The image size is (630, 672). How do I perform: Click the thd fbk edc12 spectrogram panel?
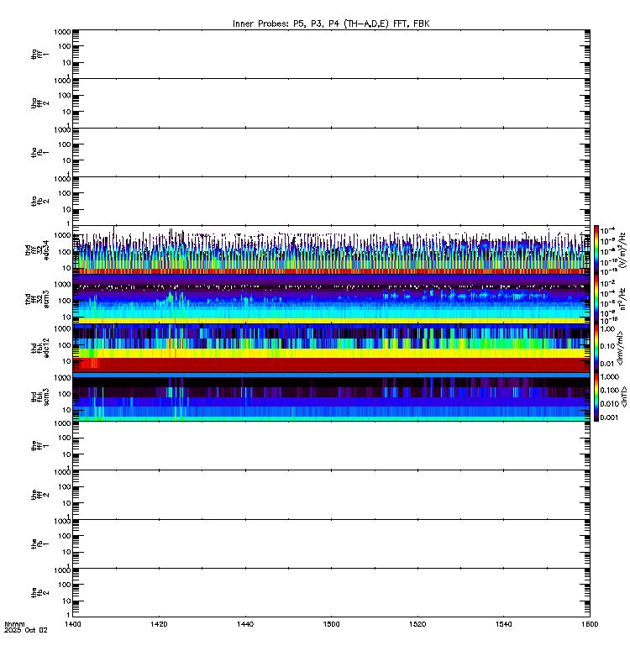[331, 348]
